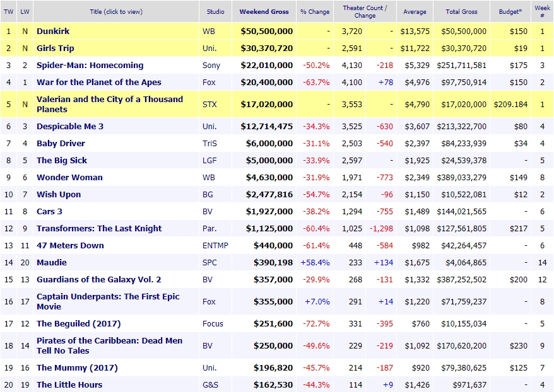Image resolution: width=554 pixels, height=392 pixels.
Task: Click the Focus studio cell
Action: [213, 323]
